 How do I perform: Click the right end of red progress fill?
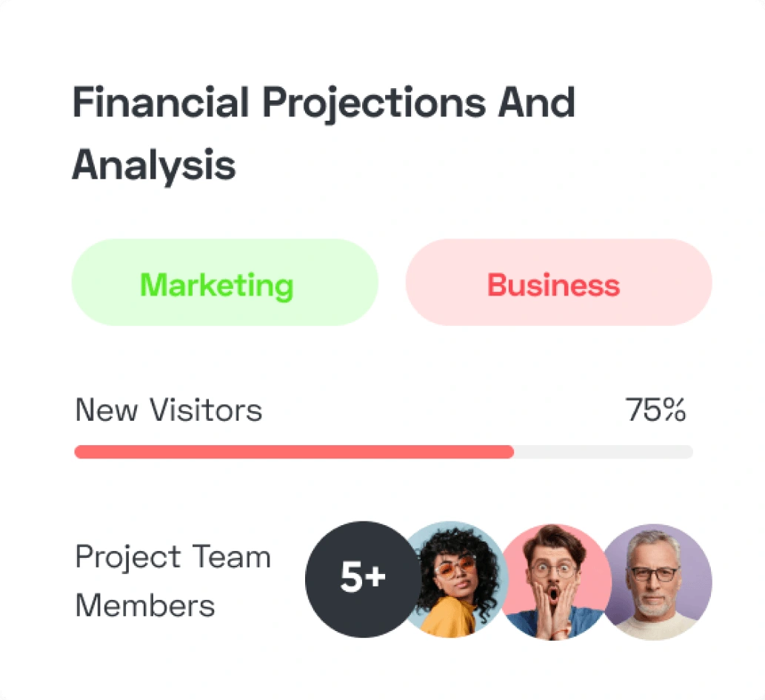click(510, 452)
